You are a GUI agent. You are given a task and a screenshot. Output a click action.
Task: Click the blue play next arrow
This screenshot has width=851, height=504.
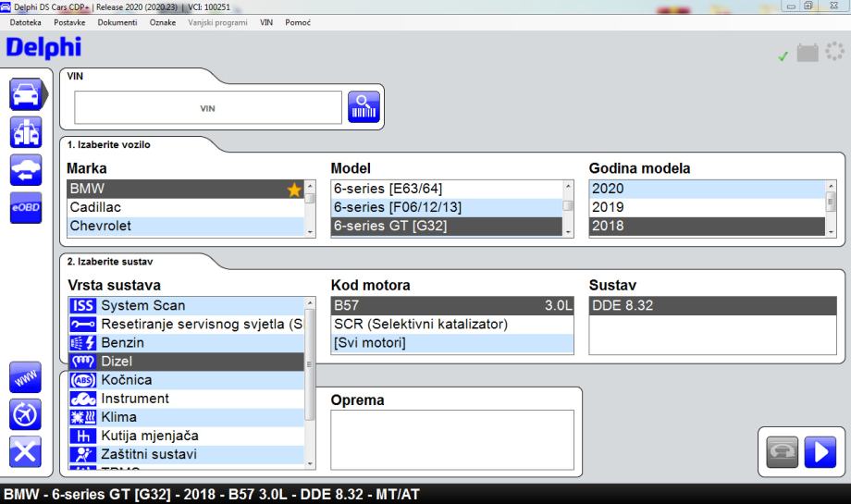[x=820, y=452]
